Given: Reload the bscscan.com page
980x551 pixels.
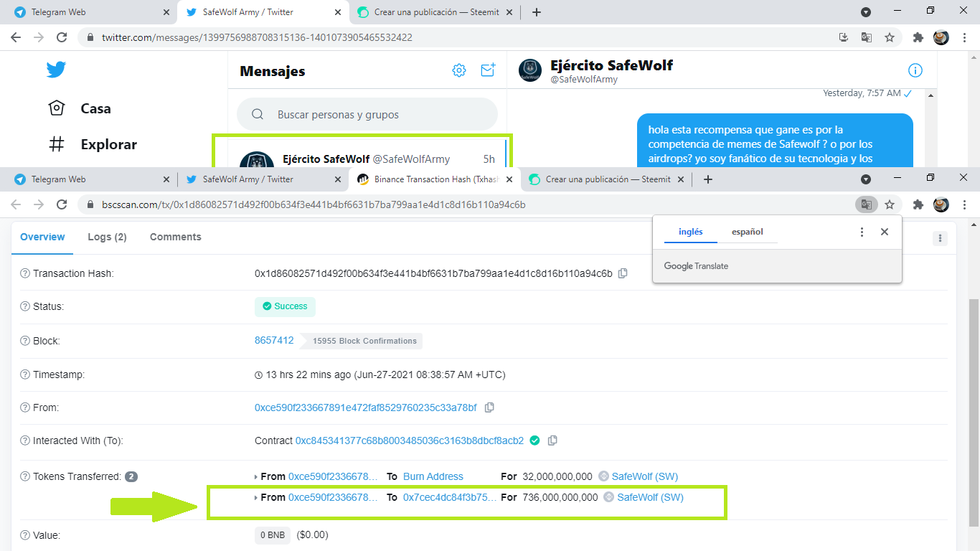Looking at the screenshot, I should (62, 204).
